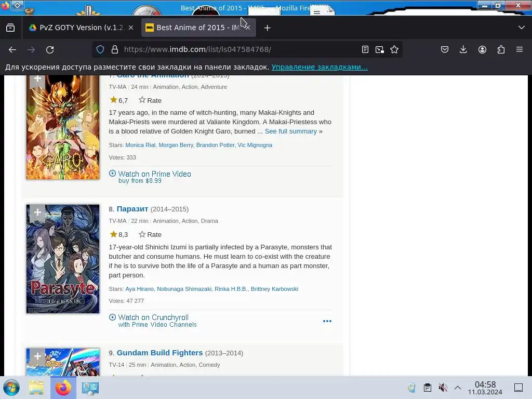Click Watch on Crunchyroll link
Viewport: 532px width, 399px height.
pyautogui.click(x=153, y=317)
